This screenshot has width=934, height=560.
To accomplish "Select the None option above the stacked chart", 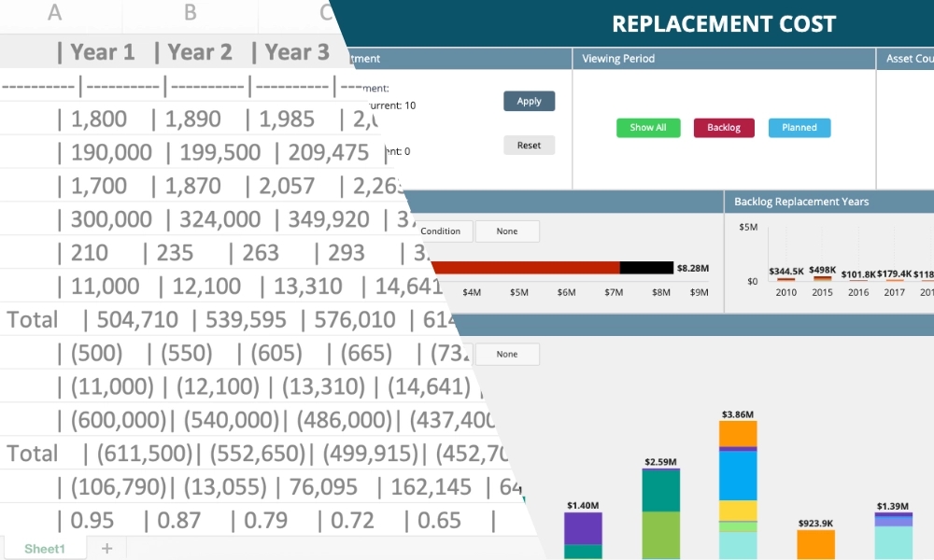I will click(507, 355).
